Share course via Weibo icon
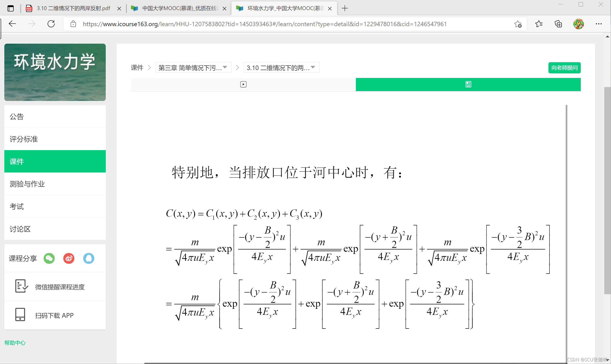Screen dimensions: 611x364 [x=69, y=258]
